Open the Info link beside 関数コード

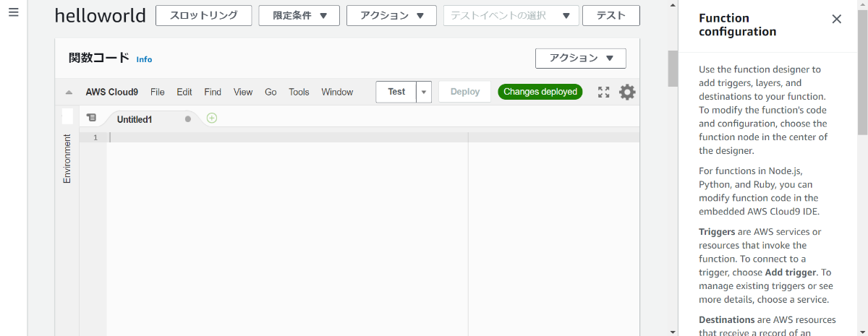click(145, 59)
